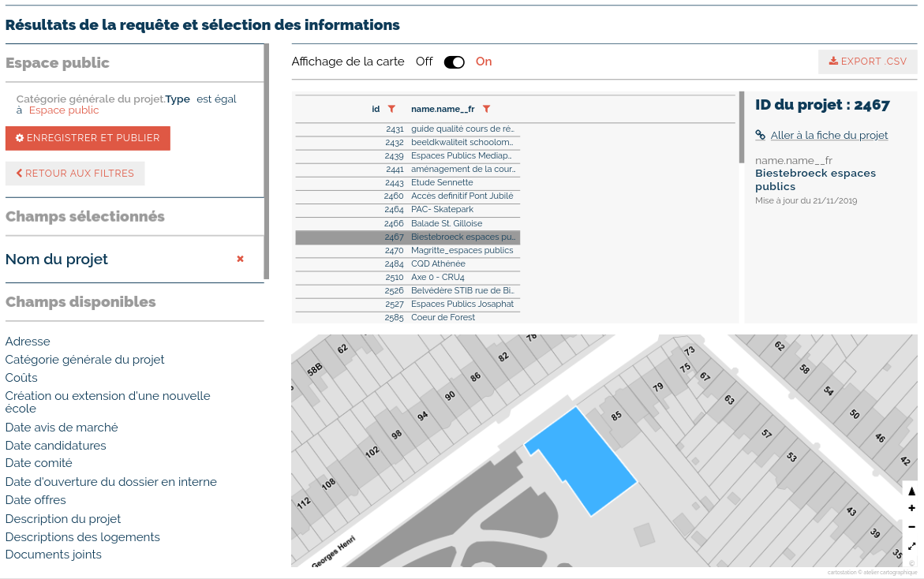This screenshot has height=579, width=924.
Task: Expand map to fullscreen
Action: click(x=911, y=546)
